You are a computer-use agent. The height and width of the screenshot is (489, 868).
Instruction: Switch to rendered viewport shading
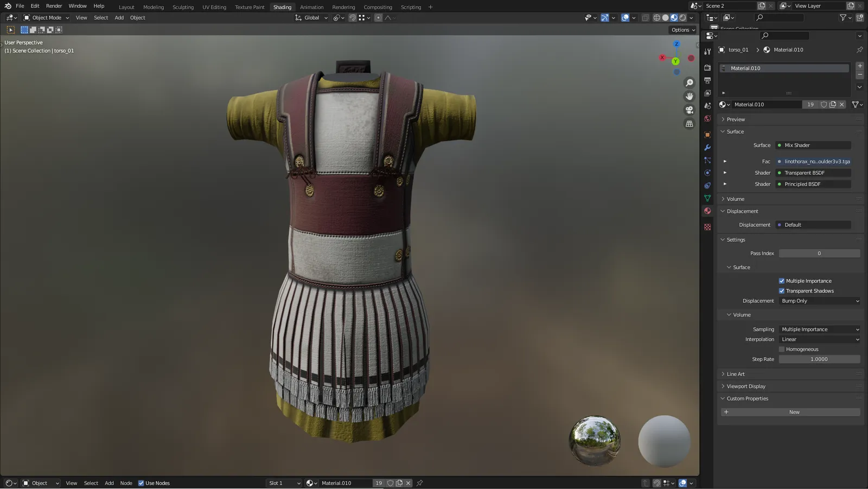(x=682, y=17)
